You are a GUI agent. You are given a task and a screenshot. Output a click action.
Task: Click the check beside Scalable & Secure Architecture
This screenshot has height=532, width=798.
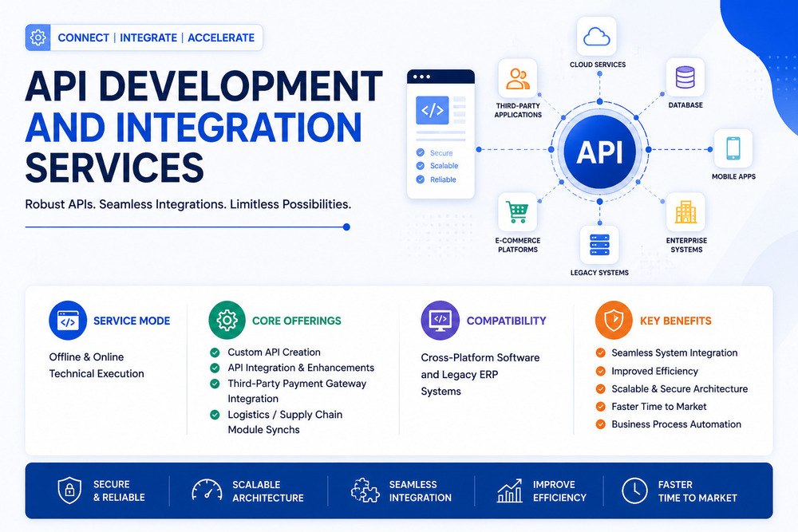point(601,389)
